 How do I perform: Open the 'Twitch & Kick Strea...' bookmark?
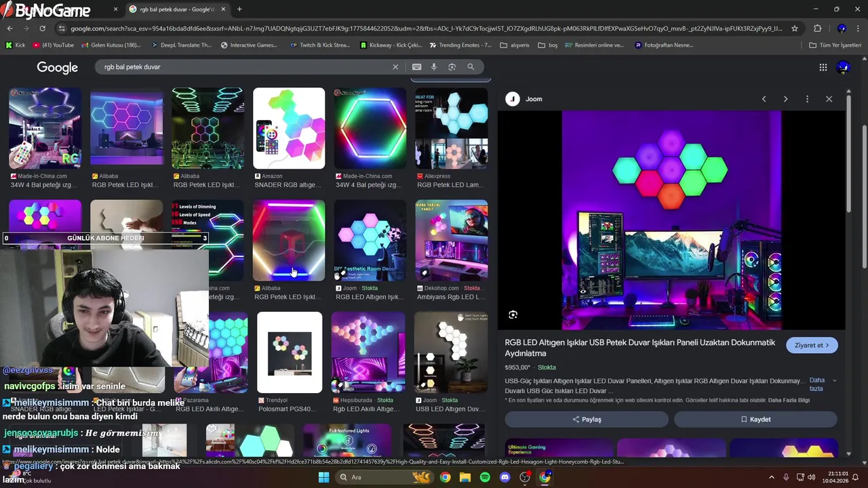click(x=320, y=45)
